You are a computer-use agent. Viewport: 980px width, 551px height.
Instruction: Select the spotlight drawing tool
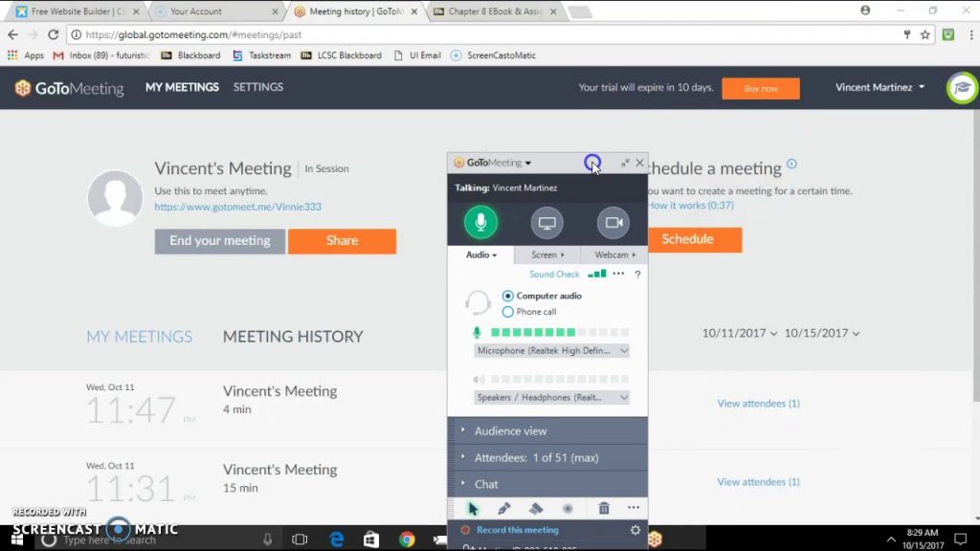pyautogui.click(x=568, y=509)
